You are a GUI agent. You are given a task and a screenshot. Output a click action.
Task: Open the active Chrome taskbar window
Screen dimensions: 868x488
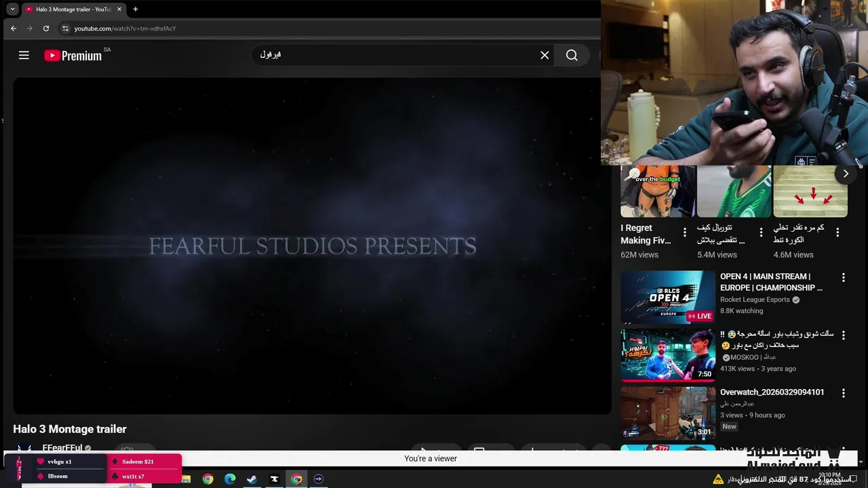[x=296, y=479]
